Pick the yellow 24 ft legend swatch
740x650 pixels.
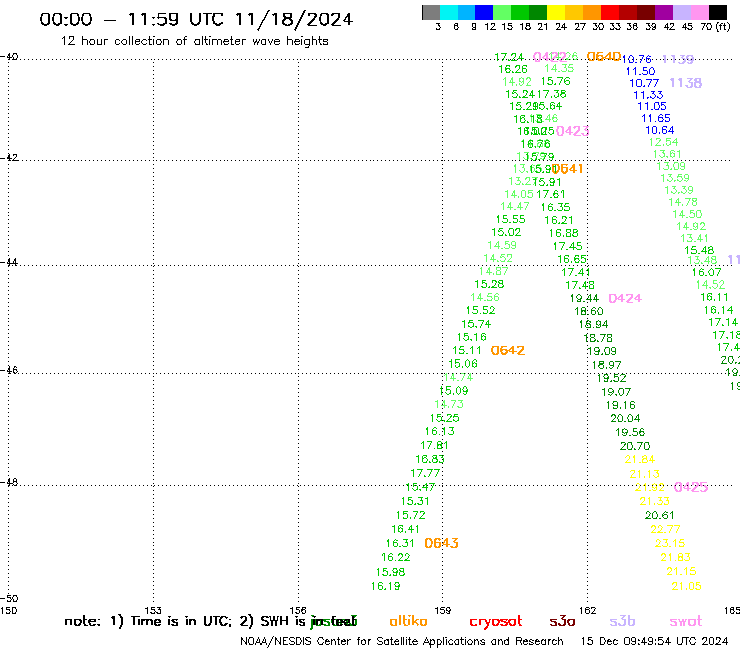point(556,12)
